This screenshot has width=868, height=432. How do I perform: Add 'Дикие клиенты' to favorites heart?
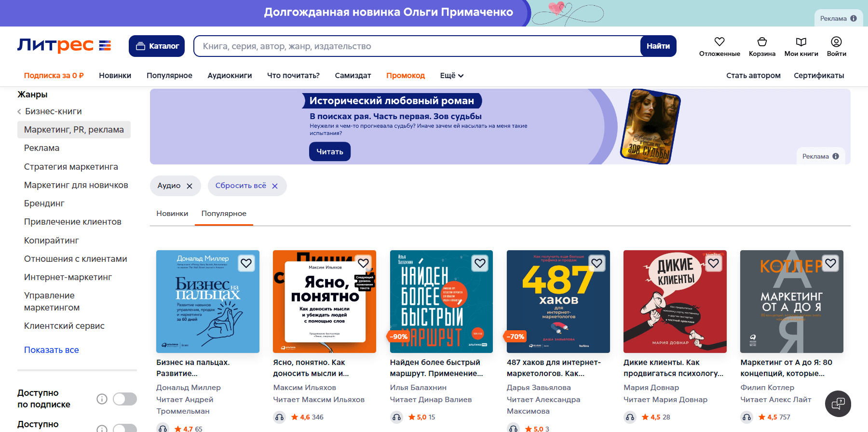click(x=713, y=263)
